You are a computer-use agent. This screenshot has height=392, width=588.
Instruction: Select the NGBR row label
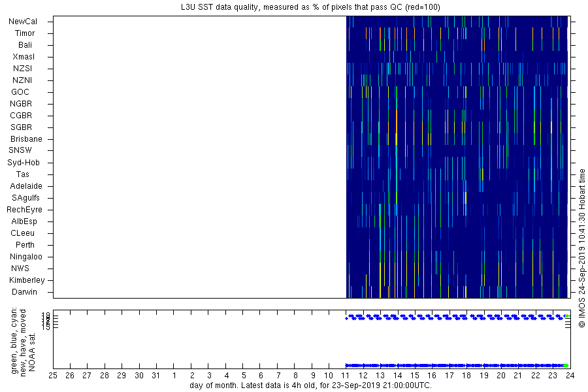point(21,104)
